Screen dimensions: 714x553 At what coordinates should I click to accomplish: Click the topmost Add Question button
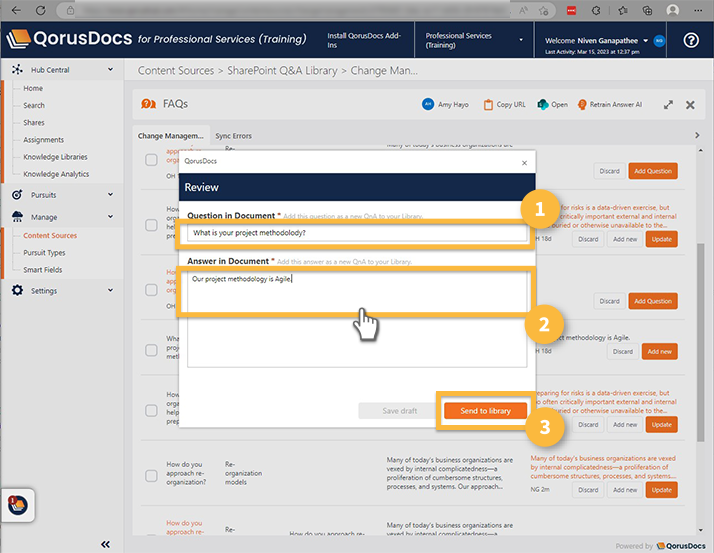click(x=653, y=171)
